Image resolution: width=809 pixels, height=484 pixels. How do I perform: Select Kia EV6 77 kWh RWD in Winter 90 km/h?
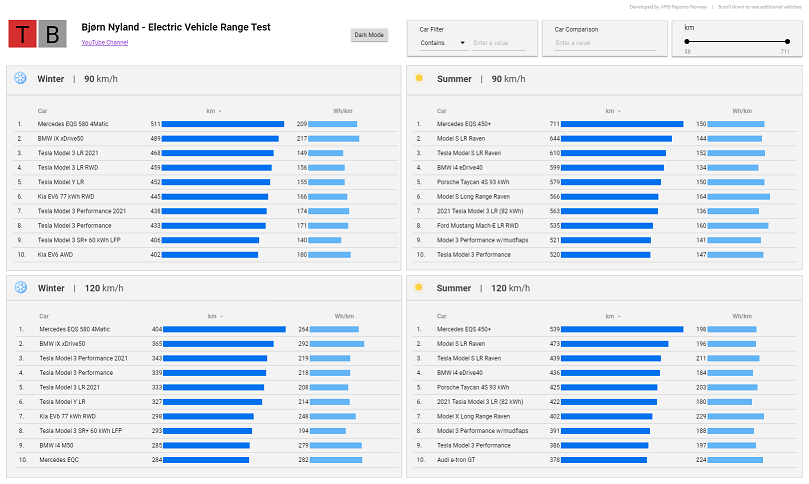tap(66, 196)
